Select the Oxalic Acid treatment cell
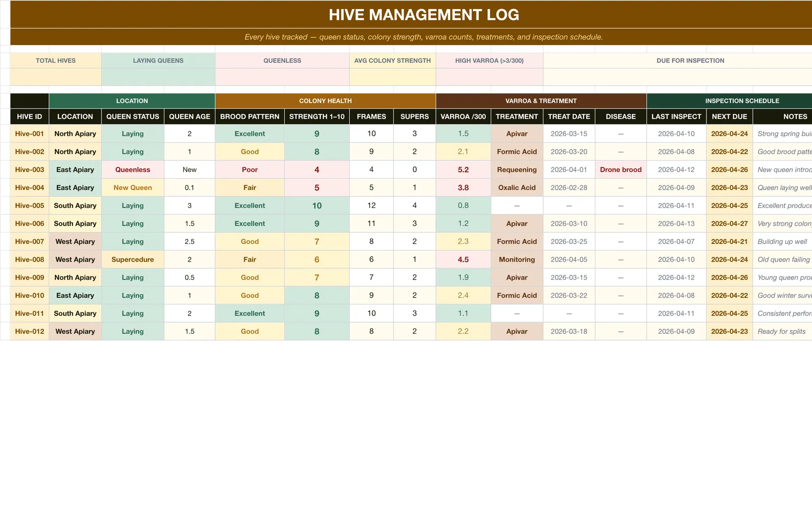Screen dimensions: 812x522 coord(517,188)
